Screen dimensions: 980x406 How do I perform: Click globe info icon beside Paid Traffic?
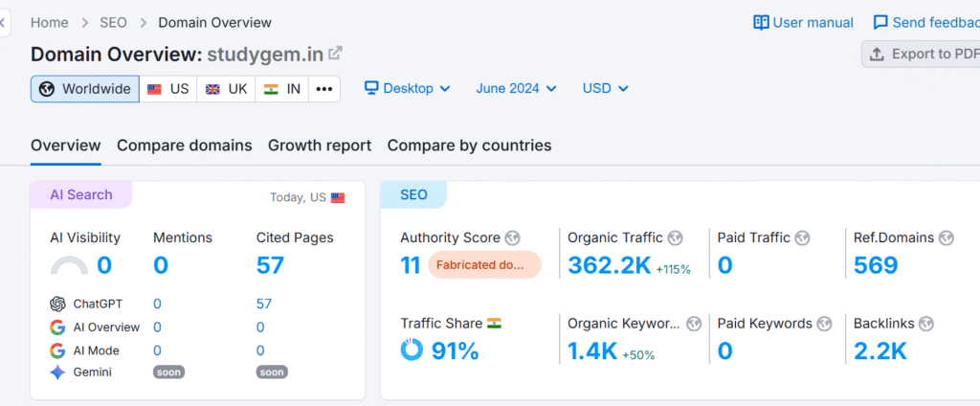(803, 237)
